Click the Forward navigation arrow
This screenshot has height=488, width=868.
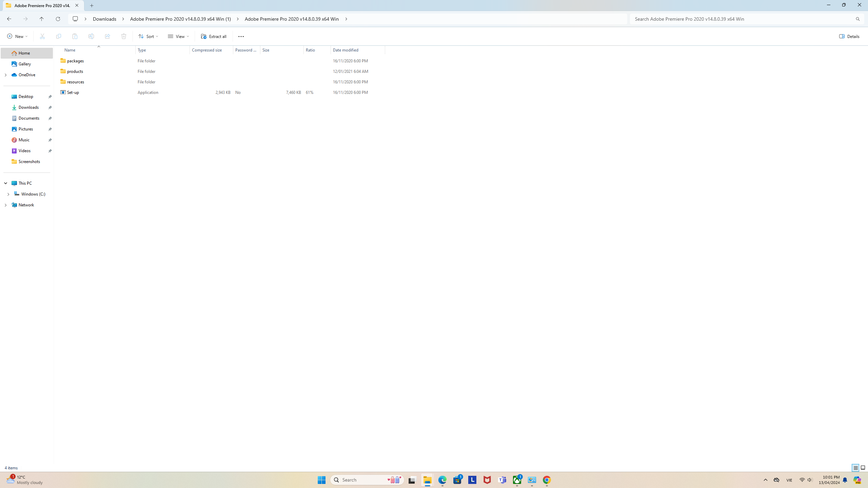click(25, 19)
